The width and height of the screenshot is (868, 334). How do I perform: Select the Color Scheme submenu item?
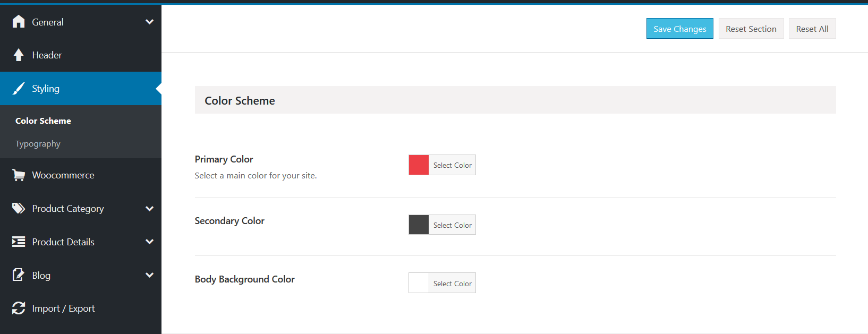[x=43, y=121]
